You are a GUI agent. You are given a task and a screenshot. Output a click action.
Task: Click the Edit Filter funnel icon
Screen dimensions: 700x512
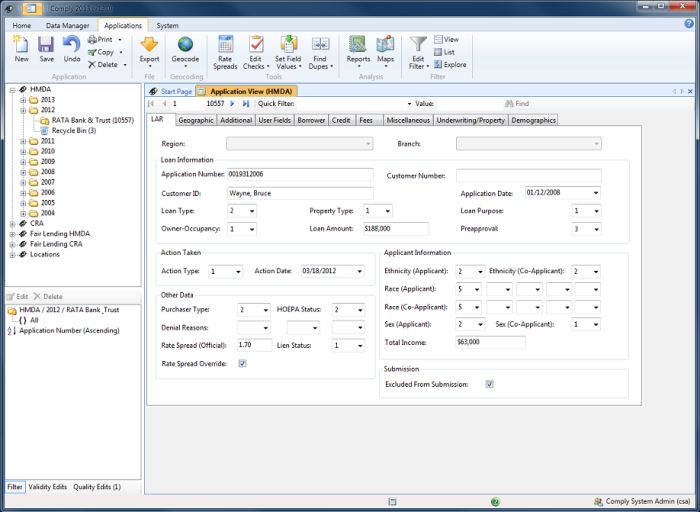point(418,53)
